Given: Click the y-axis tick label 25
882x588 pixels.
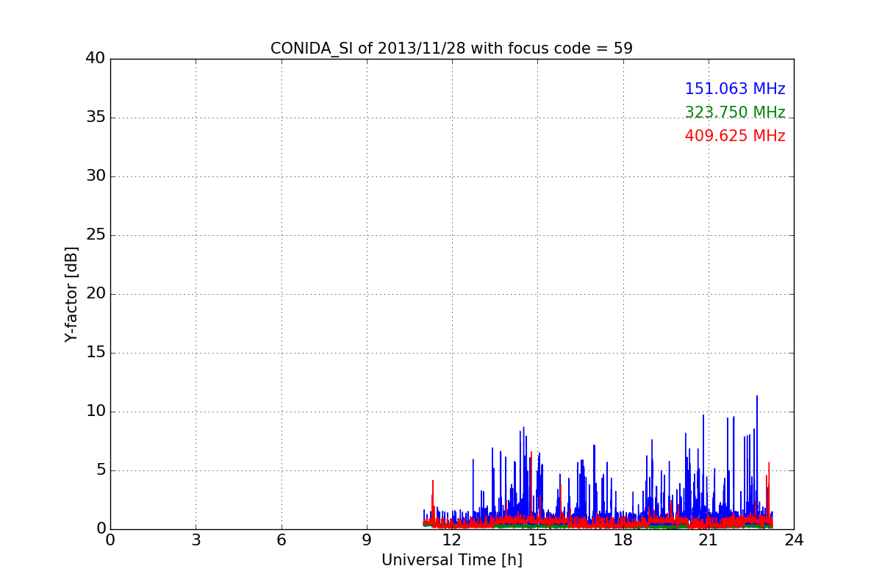Looking at the screenshot, I should tap(96, 235).
